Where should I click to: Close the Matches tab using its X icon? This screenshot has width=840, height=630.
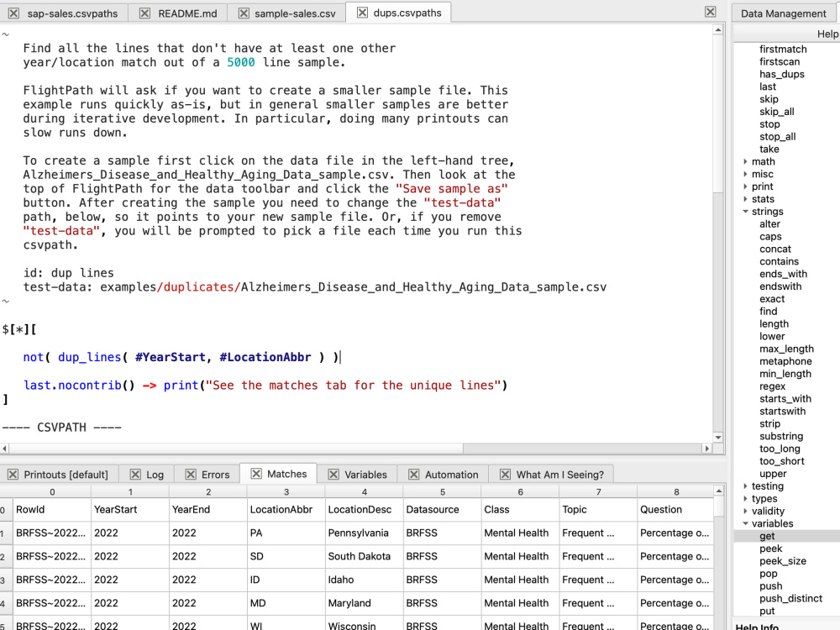pos(256,474)
